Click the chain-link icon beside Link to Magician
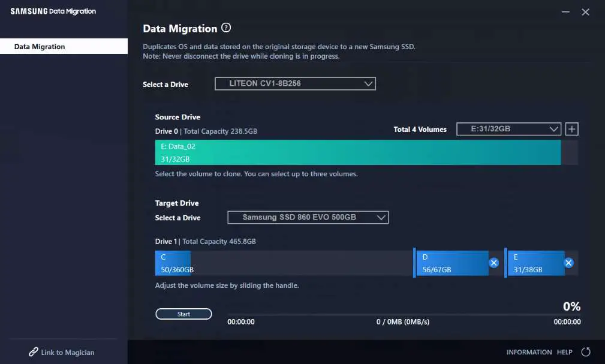This screenshot has width=605, height=364. [34, 353]
